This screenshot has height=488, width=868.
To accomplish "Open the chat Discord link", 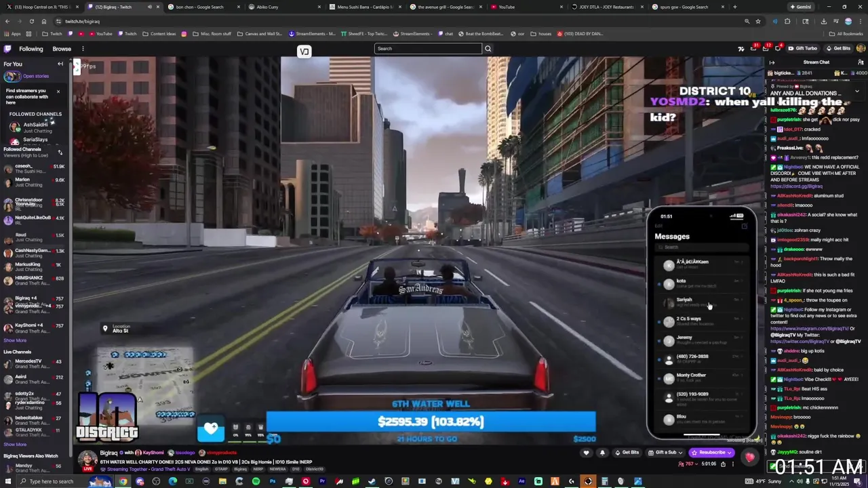I will pos(796,186).
